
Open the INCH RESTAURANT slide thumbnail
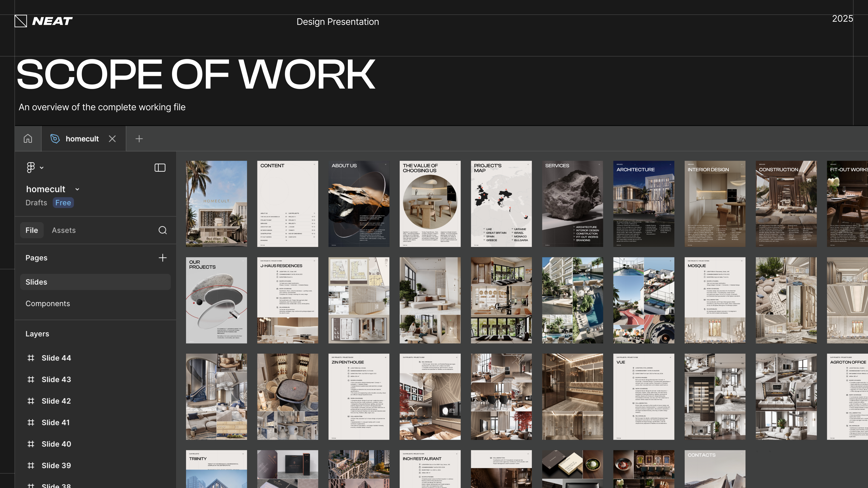coord(430,469)
